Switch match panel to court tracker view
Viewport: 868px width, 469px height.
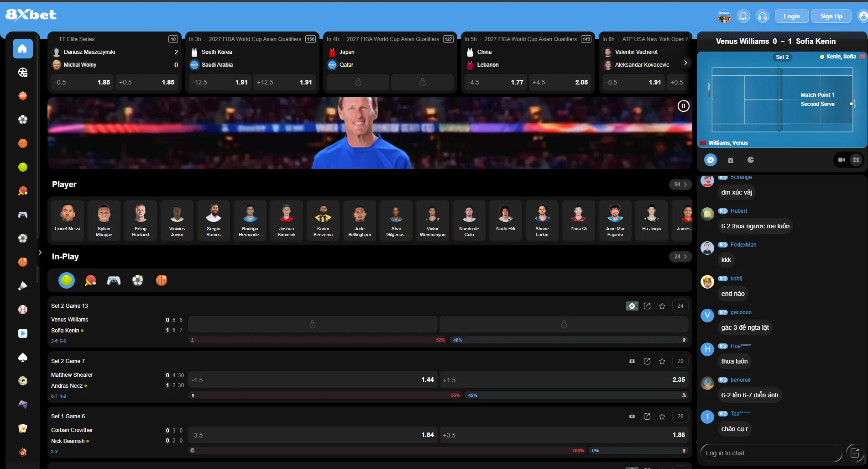coord(856,160)
